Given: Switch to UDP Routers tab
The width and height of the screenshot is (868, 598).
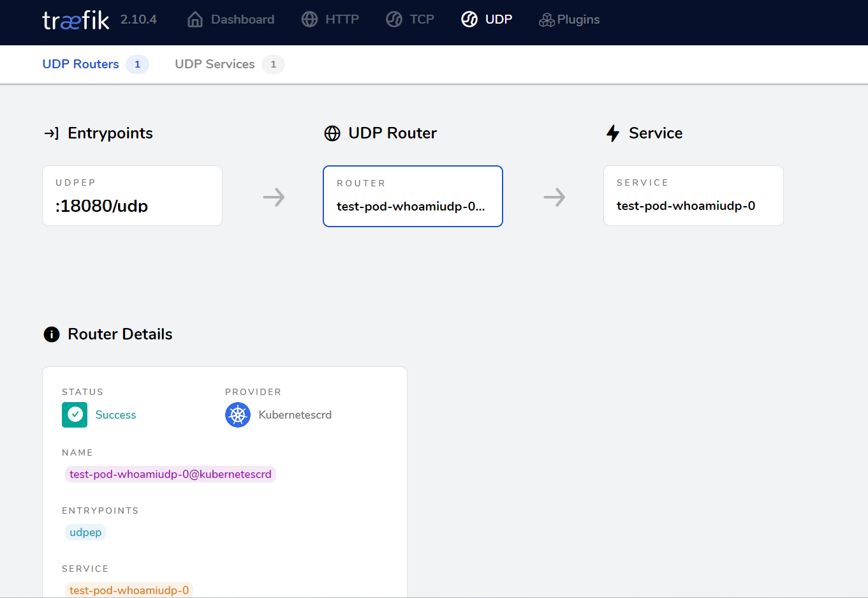Looking at the screenshot, I should coord(80,64).
